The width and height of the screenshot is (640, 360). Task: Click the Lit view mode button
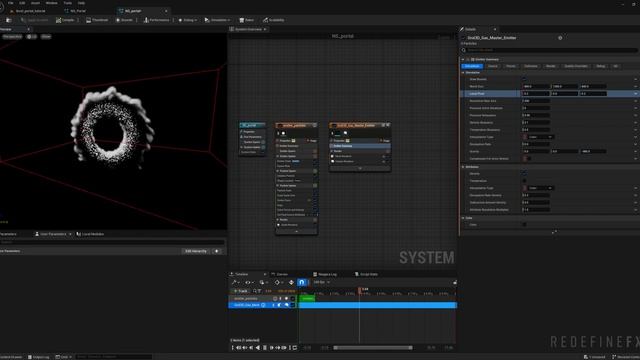31,36
